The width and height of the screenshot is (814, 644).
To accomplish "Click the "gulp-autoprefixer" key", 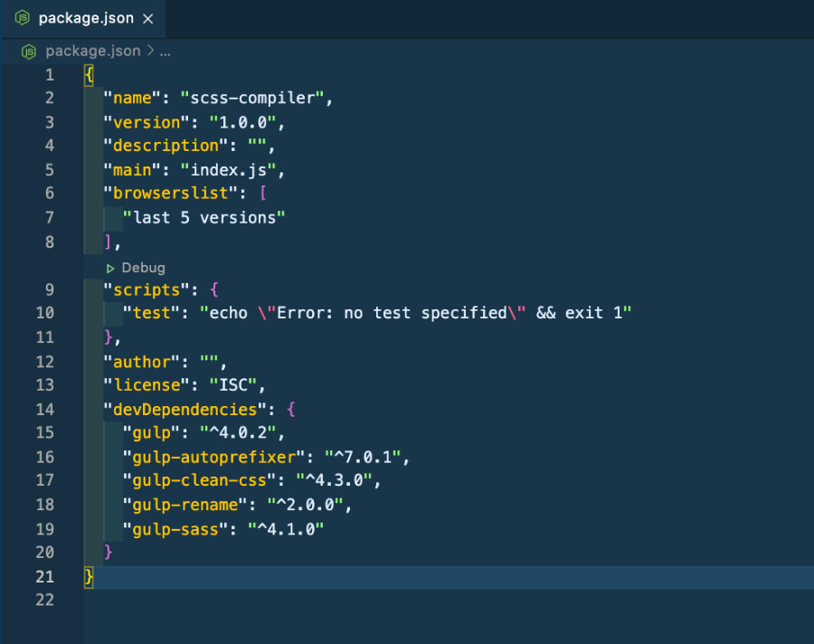I will click(213, 457).
